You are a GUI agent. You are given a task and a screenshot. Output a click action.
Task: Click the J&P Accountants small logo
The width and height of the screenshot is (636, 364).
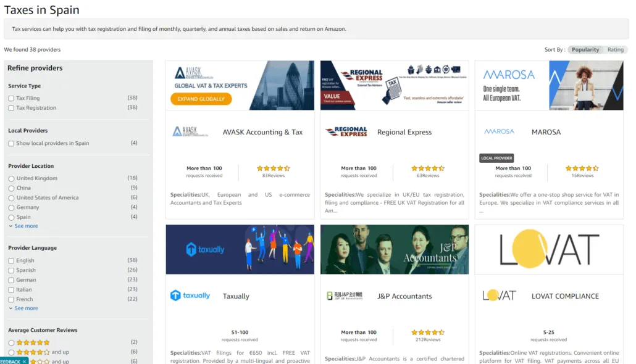click(x=345, y=296)
